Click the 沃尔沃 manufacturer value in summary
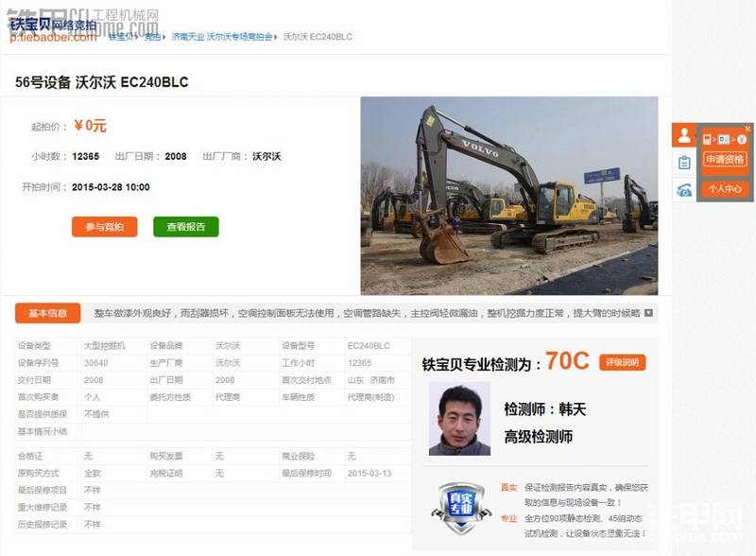Image resolution: width=756 pixels, height=556 pixels. (x=266, y=156)
